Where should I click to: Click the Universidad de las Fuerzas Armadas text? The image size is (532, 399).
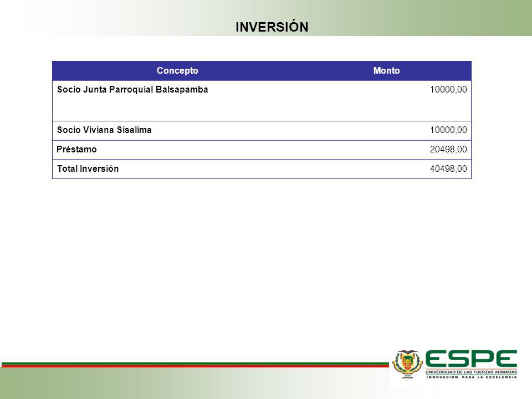coord(471,372)
